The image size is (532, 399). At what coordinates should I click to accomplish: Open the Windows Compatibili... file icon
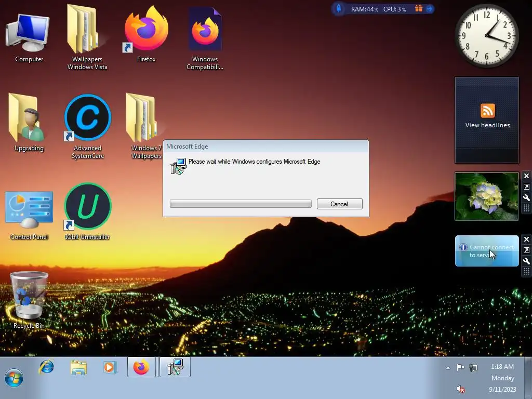tap(205, 37)
